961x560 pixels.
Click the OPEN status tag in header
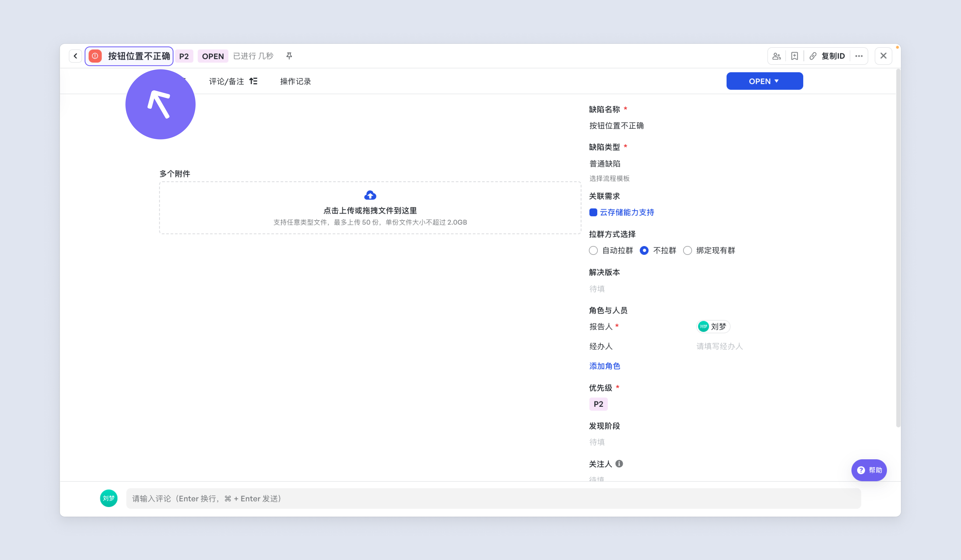click(x=213, y=56)
